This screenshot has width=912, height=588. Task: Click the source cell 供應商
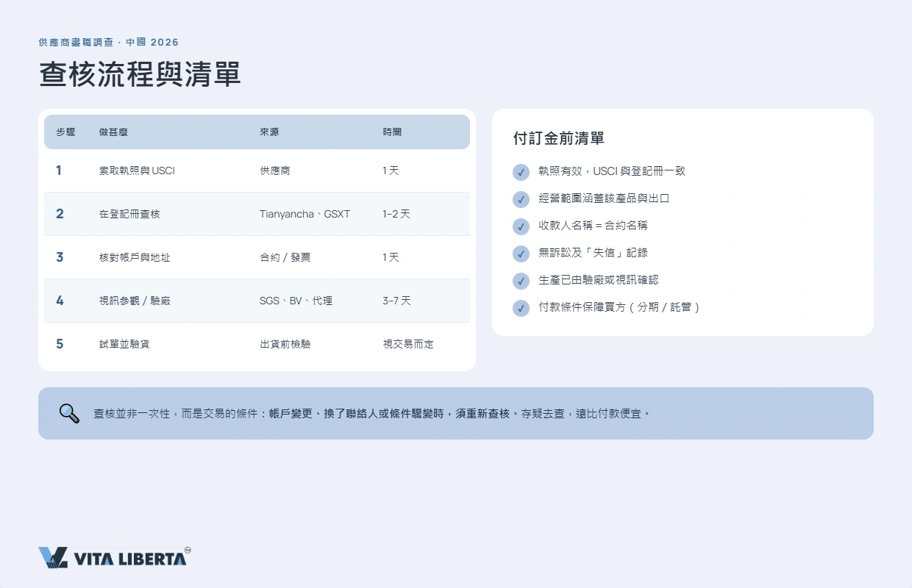pyautogui.click(x=274, y=171)
